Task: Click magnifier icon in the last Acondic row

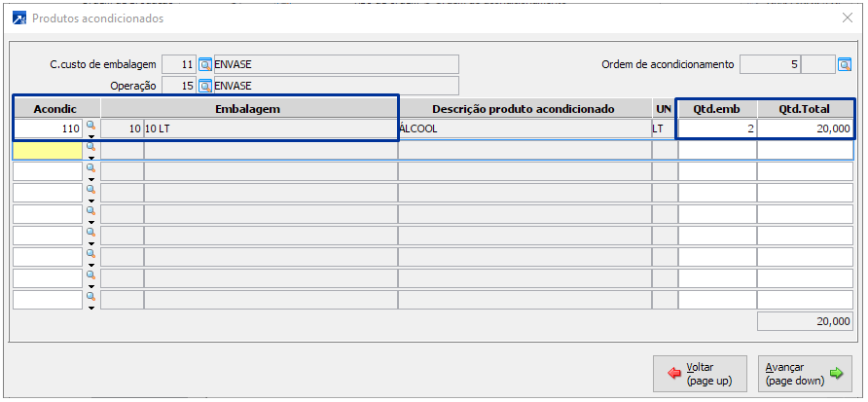Action: click(90, 297)
